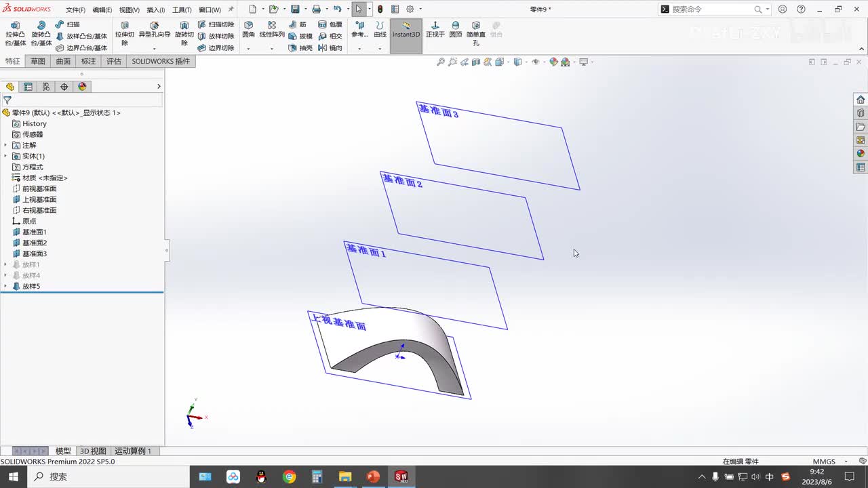Screen dimensions: 868x488
Task: Select the 线性阵列 linear pattern tool
Action: (x=272, y=30)
